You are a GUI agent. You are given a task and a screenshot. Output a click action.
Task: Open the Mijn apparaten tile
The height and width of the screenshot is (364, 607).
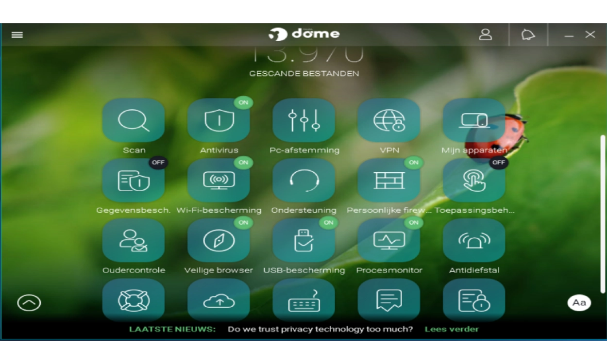(x=474, y=120)
